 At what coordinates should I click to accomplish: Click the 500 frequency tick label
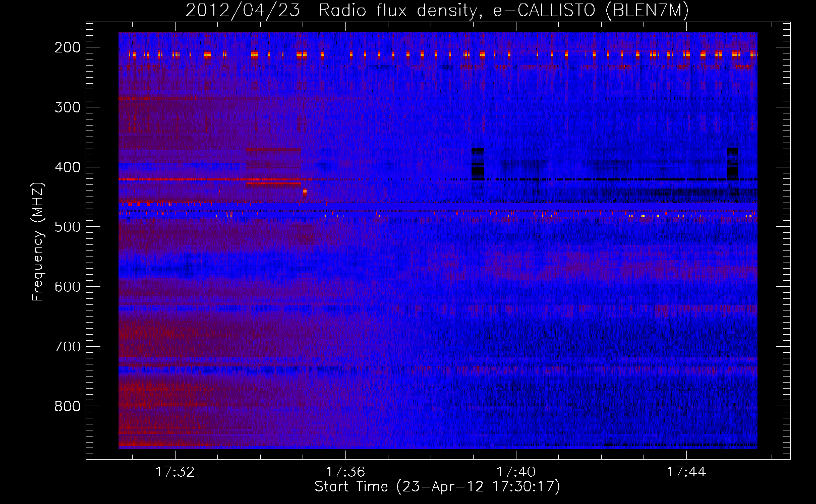[x=68, y=227]
